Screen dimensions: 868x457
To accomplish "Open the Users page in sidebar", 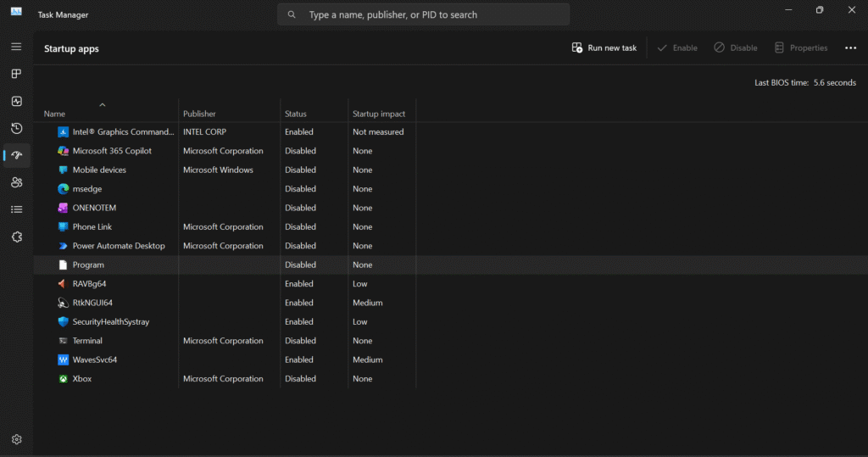I will 16,182.
